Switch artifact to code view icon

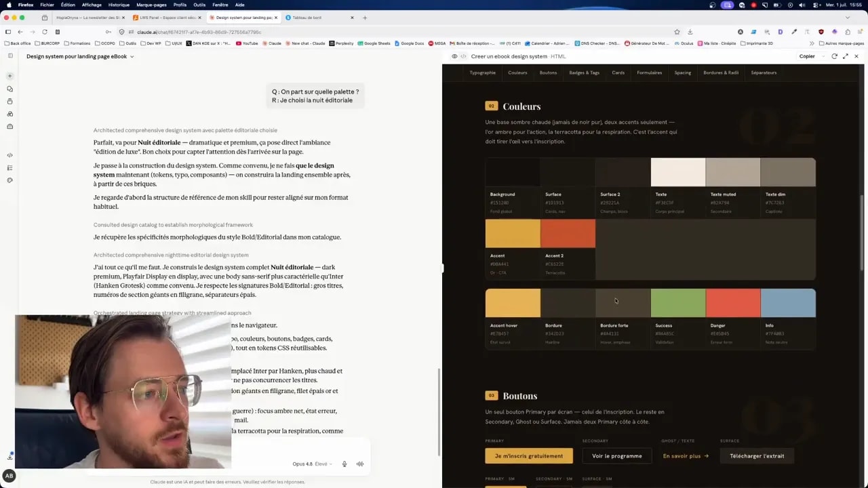click(463, 56)
